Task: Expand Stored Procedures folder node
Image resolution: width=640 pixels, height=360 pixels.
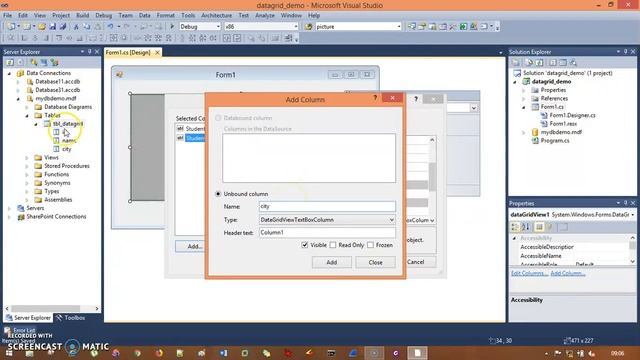Action: point(27,166)
